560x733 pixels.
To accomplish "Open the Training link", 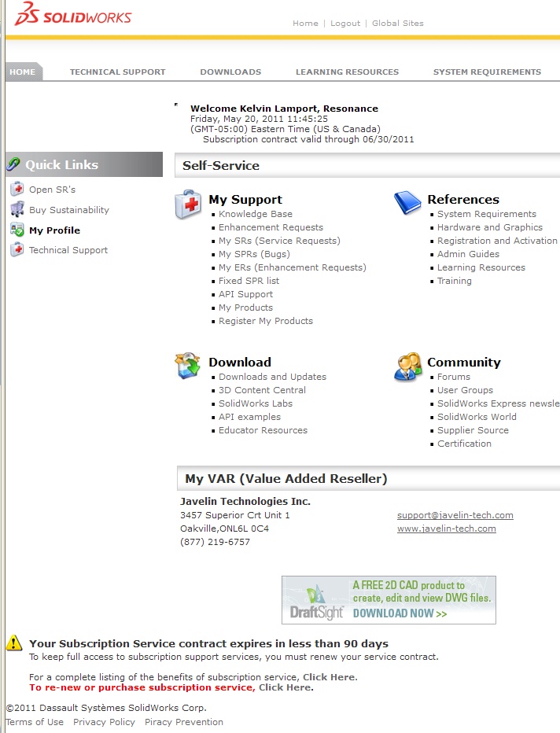I will click(x=455, y=281).
